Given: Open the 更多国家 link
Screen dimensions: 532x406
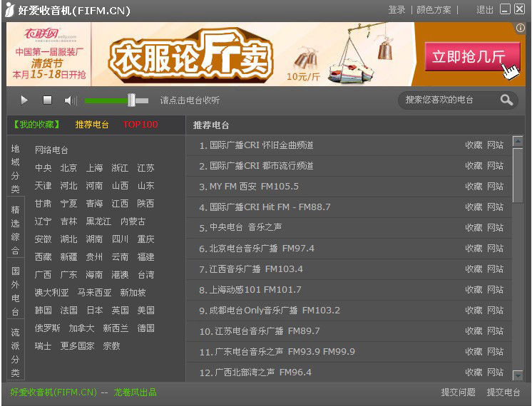Looking at the screenshot, I should pos(77,345).
